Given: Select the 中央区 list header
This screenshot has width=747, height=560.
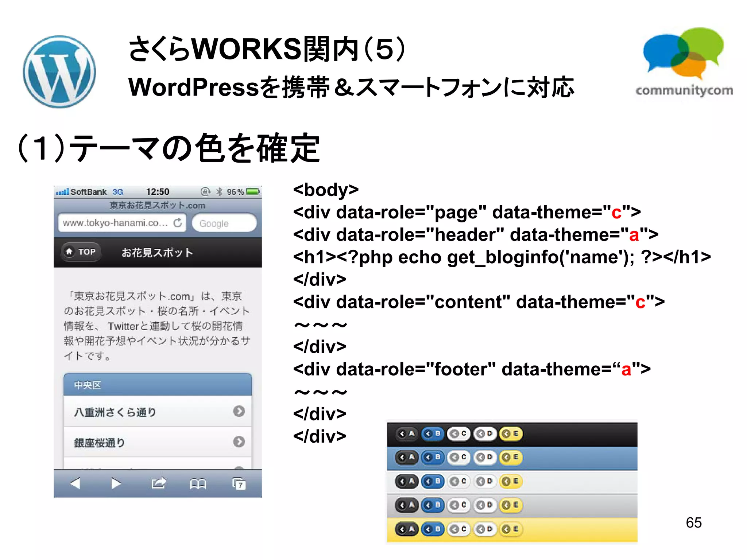Looking at the screenshot, I should point(158,384).
